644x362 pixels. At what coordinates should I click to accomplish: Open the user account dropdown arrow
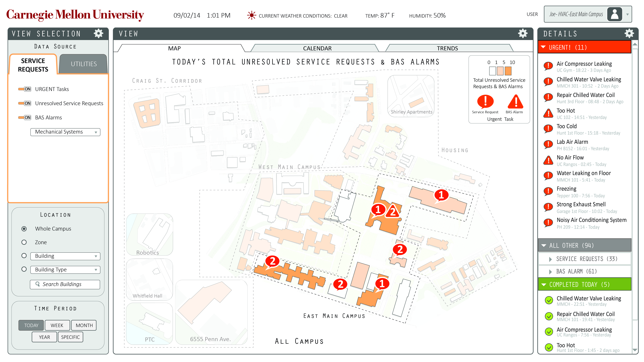pos(627,14)
